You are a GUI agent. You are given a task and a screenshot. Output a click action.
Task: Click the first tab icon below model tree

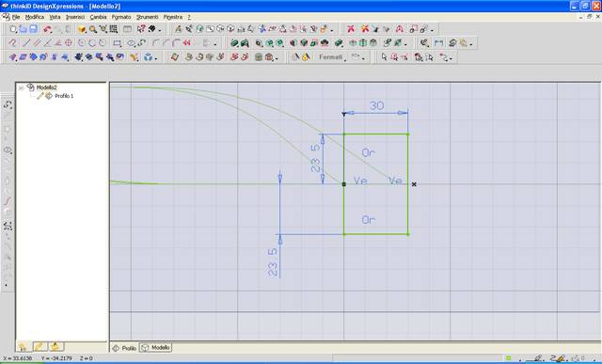coord(23,347)
